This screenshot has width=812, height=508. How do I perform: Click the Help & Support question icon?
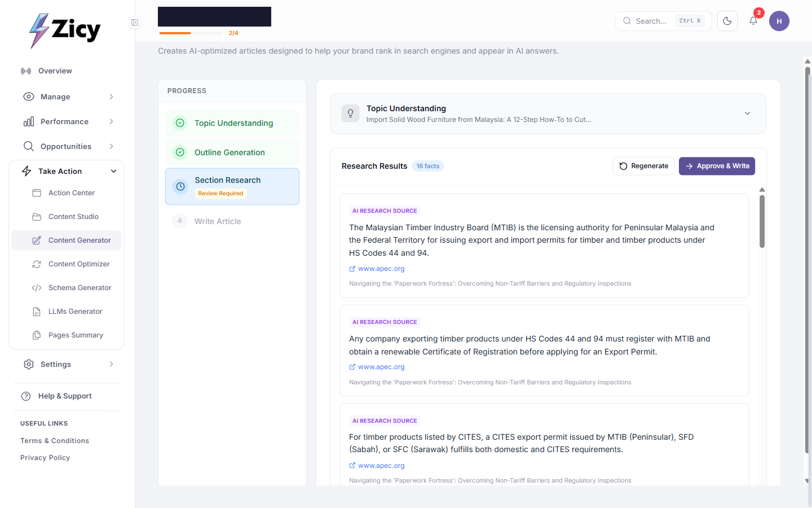26,396
